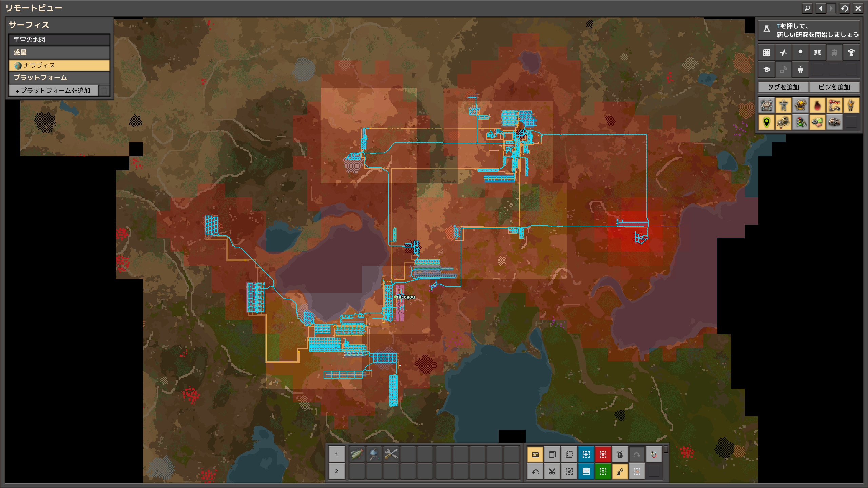This screenshot has width=868, height=488.
Task: Pick the fish item in the quickbar
Action: (x=357, y=454)
